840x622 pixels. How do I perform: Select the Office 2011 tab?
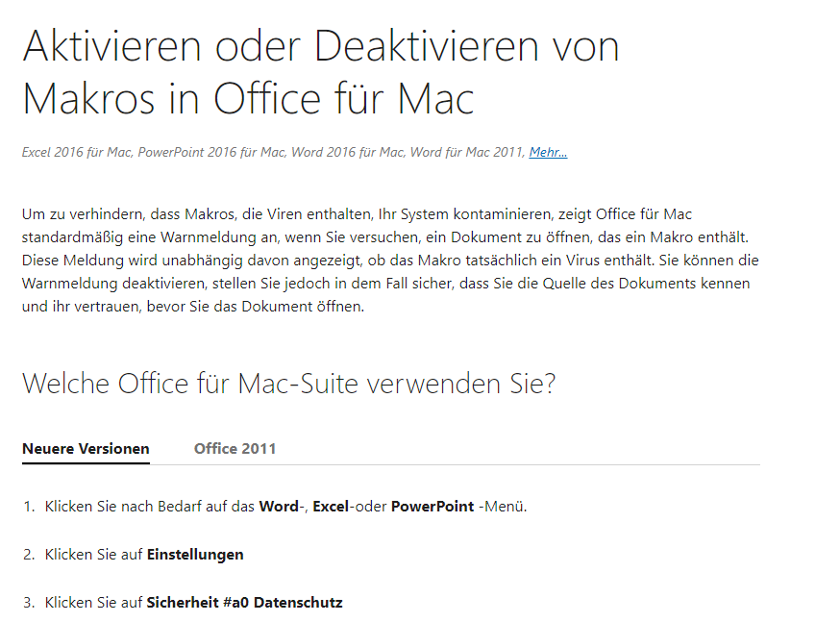click(x=235, y=448)
